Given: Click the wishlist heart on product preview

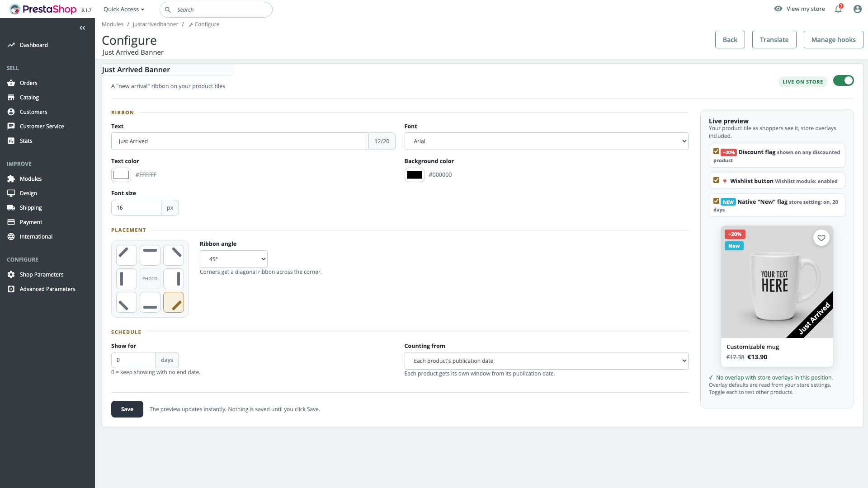Looking at the screenshot, I should 821,238.
